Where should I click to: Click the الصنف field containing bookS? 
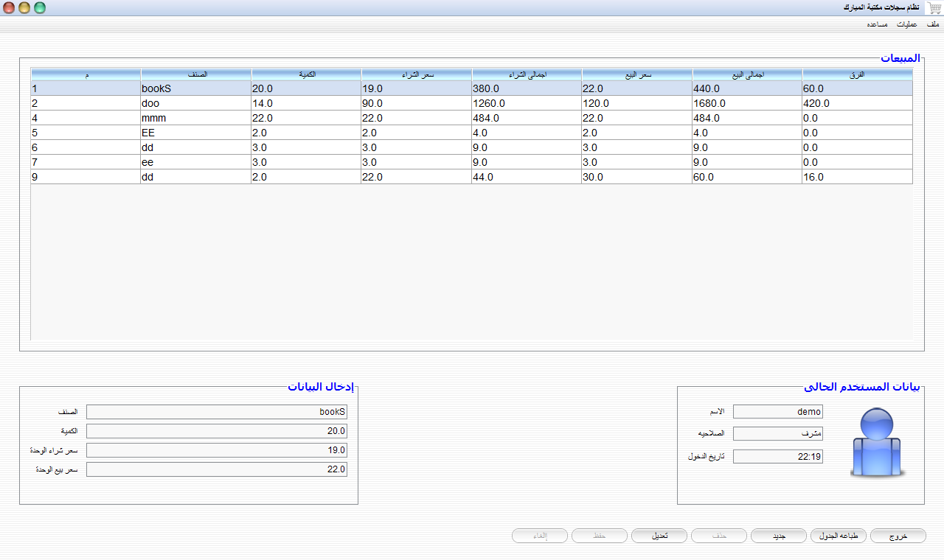[x=217, y=412]
